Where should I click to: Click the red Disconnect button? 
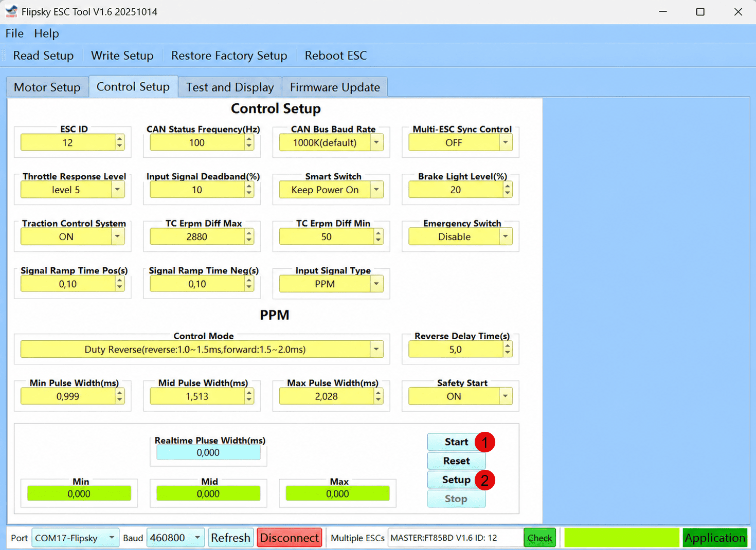290,538
